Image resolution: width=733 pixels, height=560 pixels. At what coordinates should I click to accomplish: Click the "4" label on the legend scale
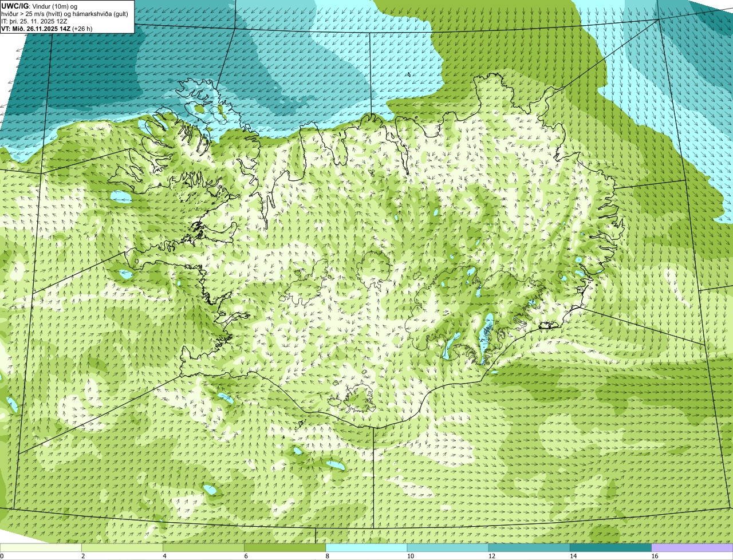164,556
